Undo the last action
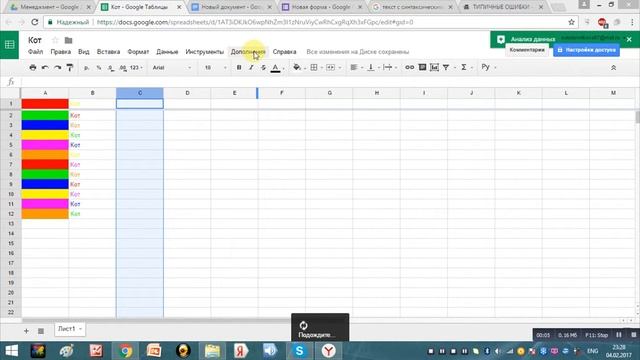Image resolution: width=640 pixels, height=360 pixels. pyautogui.click(x=45, y=67)
